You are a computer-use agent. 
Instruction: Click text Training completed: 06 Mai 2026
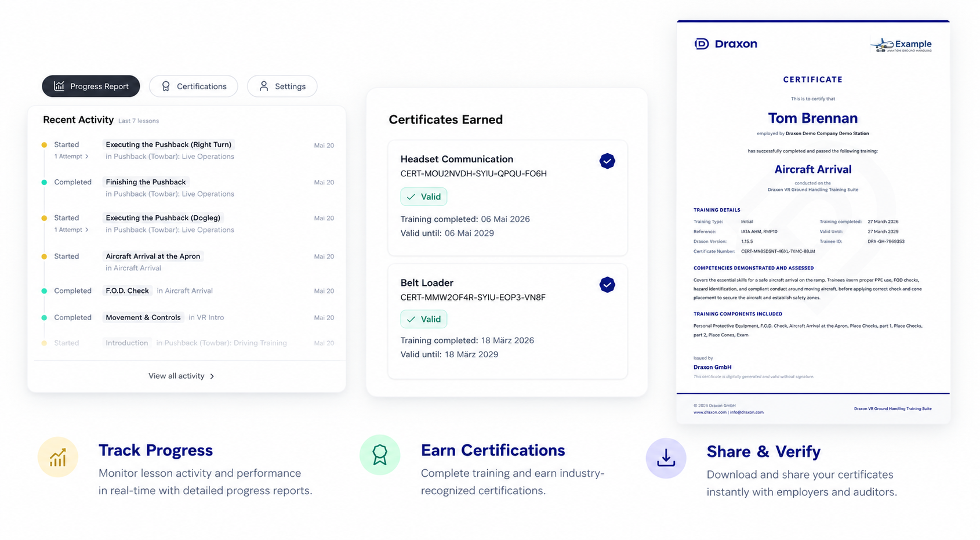tap(465, 219)
